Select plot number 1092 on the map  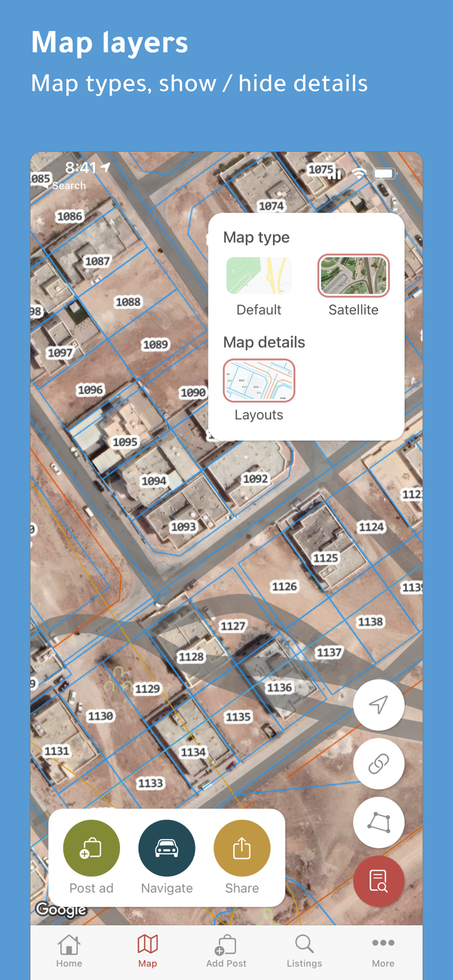[255, 479]
